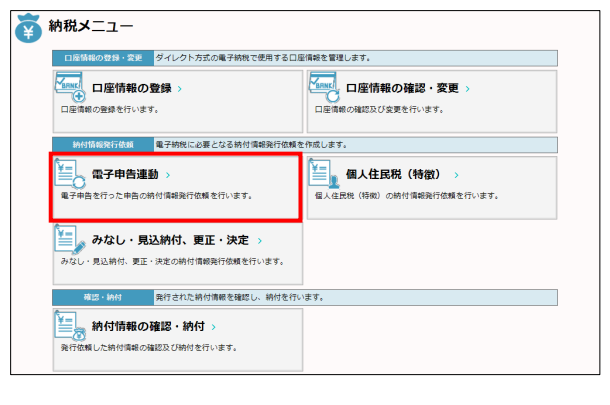This screenshot has width=610, height=405.
Task: Click the chevron arrow next to 納付情報の確認・納付
Action: pos(213,327)
